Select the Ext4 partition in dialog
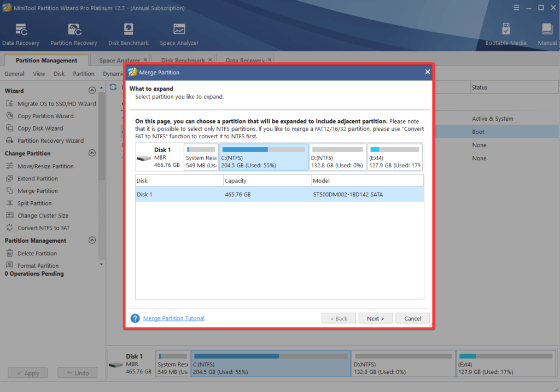 pos(395,157)
